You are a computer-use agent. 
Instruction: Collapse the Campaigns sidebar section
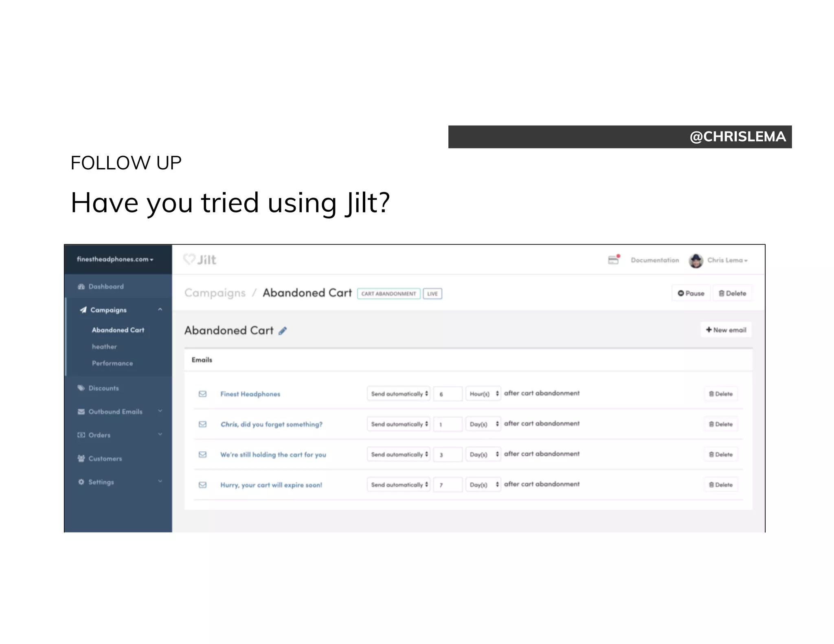tap(160, 310)
